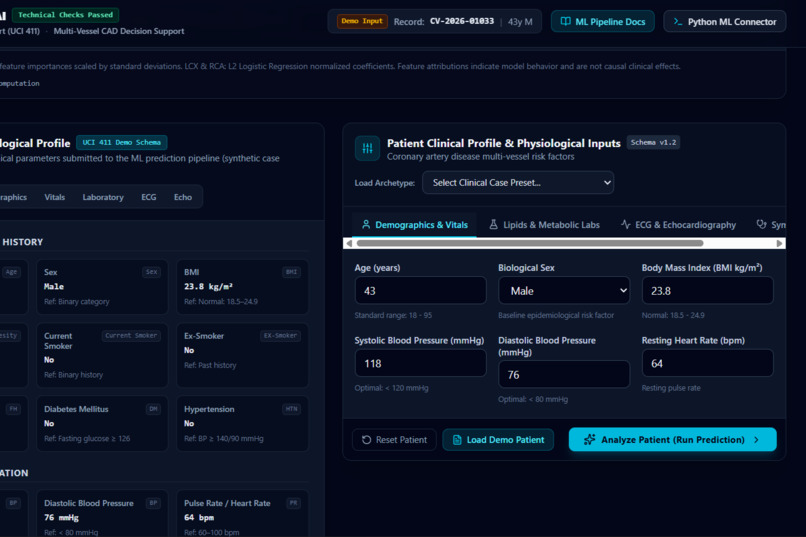
Task: Focus the Body Mass Index input field
Action: click(x=707, y=291)
